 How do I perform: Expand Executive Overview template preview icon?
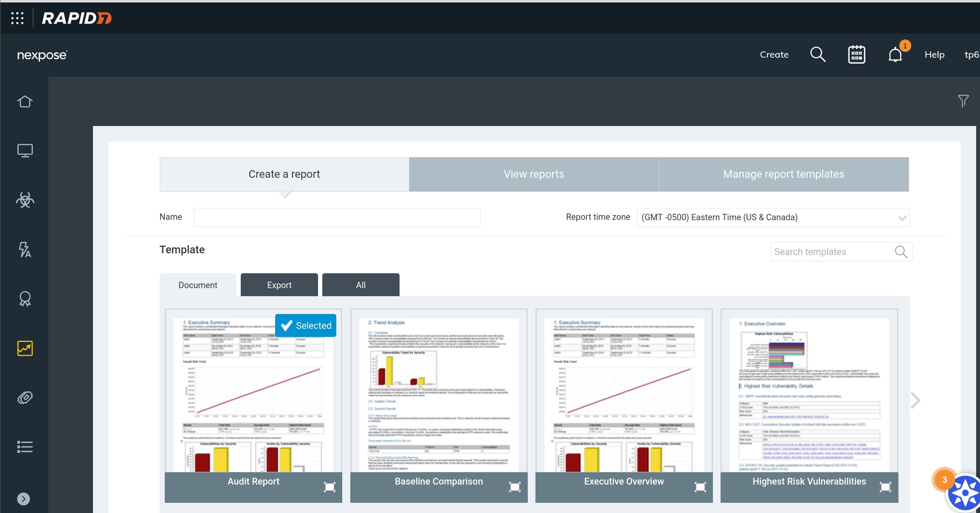tap(700, 487)
